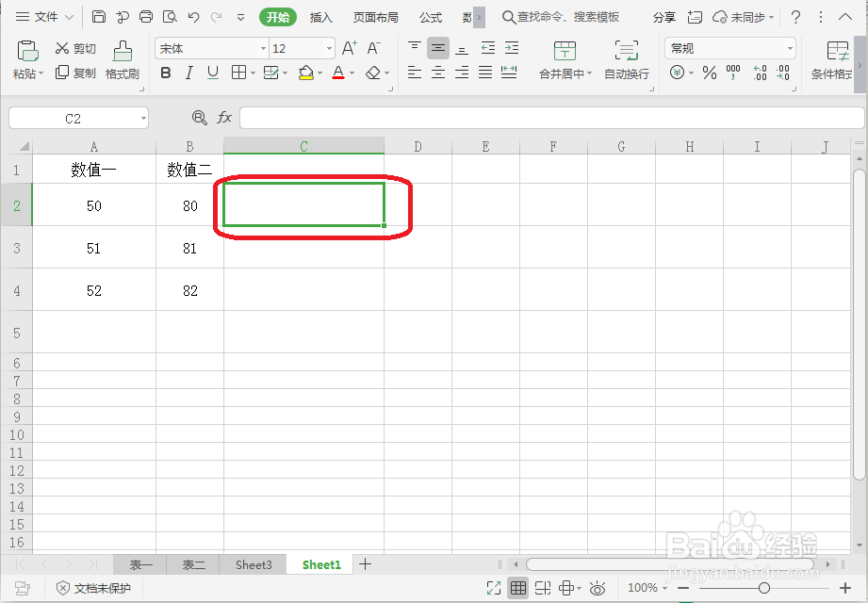
Task: Undo the last action
Action: 193,17
